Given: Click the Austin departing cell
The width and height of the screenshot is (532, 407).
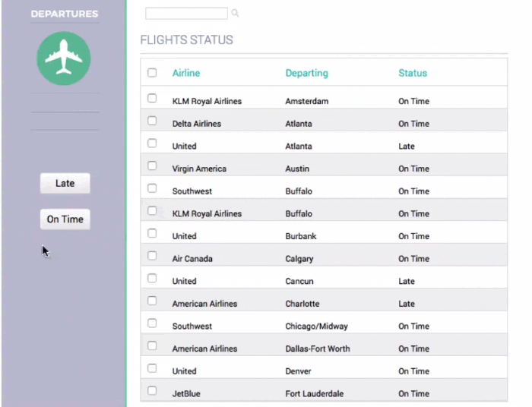Looking at the screenshot, I should click(297, 169).
